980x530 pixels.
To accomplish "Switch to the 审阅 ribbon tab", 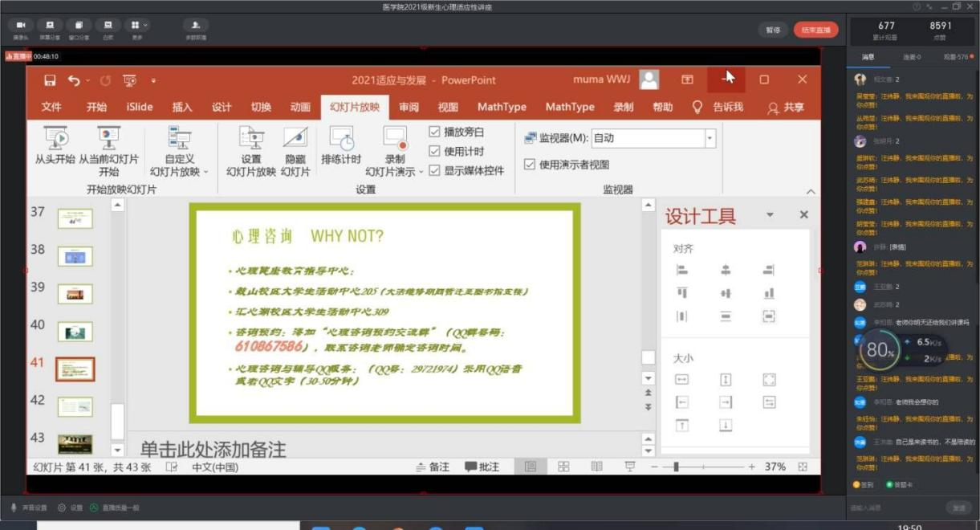I will tap(409, 107).
